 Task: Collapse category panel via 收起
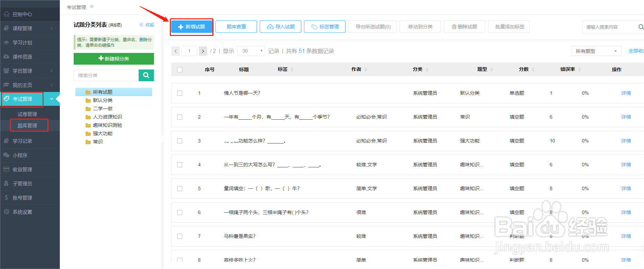pyautogui.click(x=147, y=25)
